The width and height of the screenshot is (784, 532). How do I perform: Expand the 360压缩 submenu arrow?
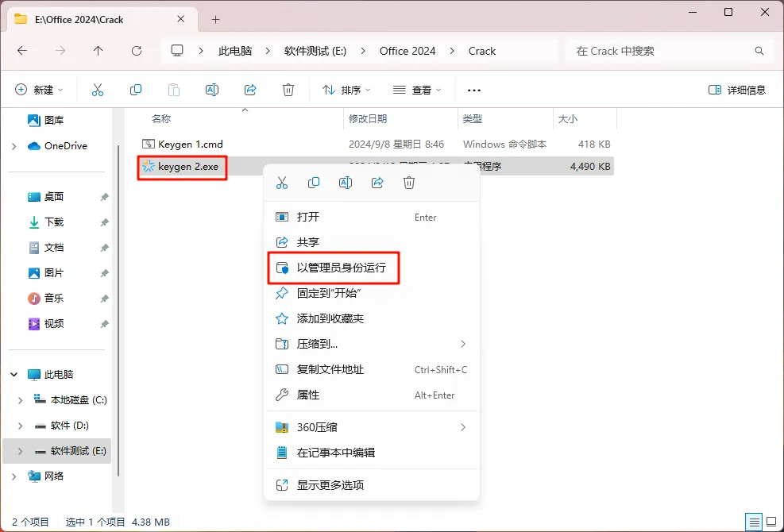(x=463, y=427)
